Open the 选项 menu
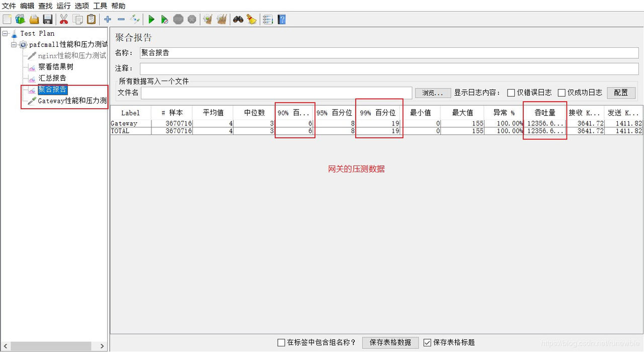644x352 pixels. 82,6
